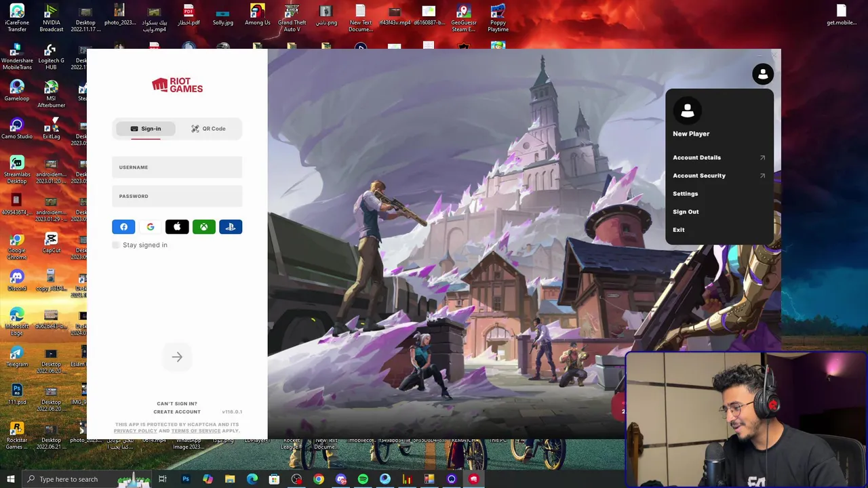This screenshot has width=868, height=488.
Task: Sign in with PlayStation icon
Action: tap(231, 227)
